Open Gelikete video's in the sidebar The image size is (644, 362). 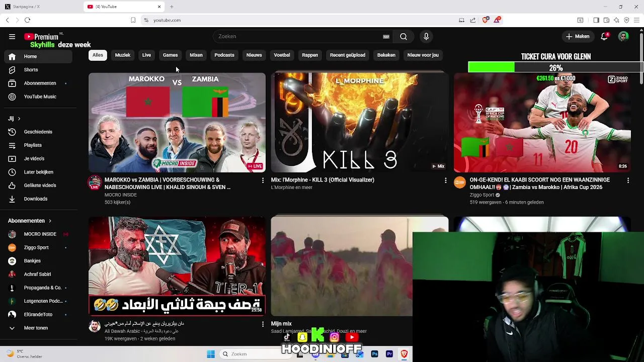[39, 186]
